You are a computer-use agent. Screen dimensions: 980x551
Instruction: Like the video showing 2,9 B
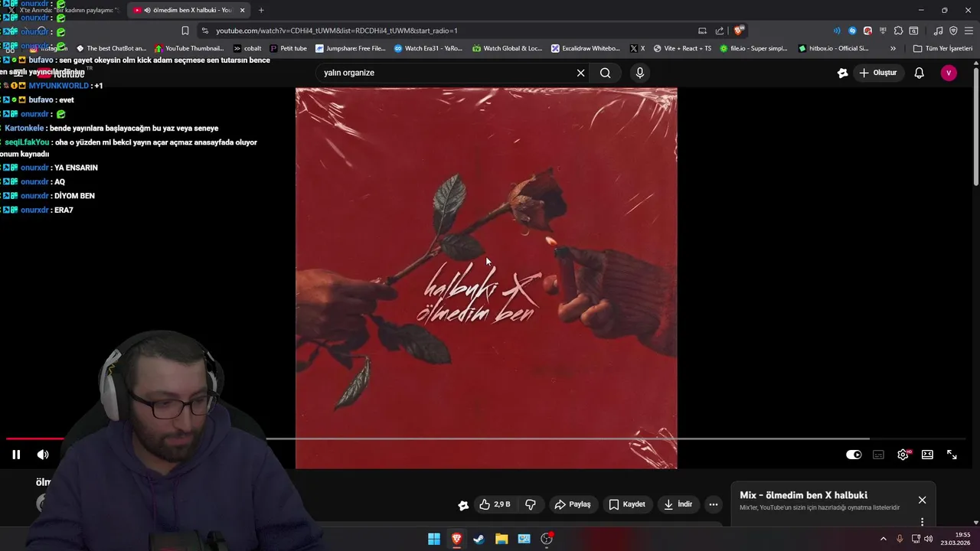click(495, 504)
